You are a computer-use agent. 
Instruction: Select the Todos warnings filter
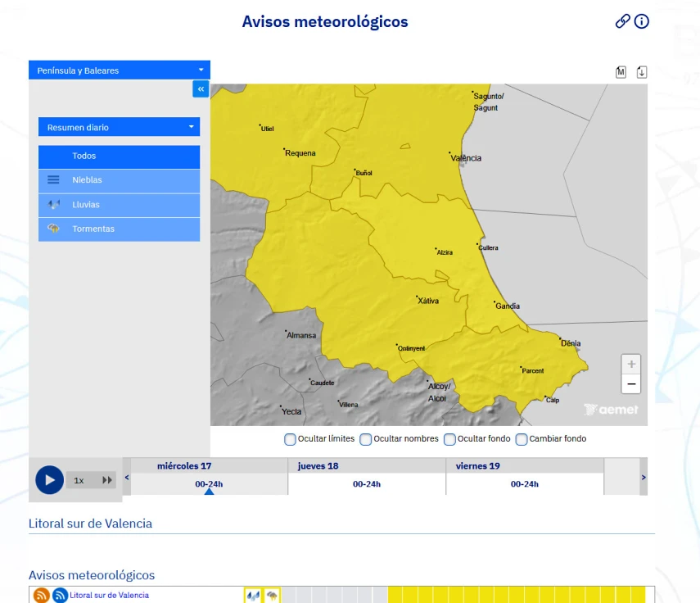coord(118,156)
